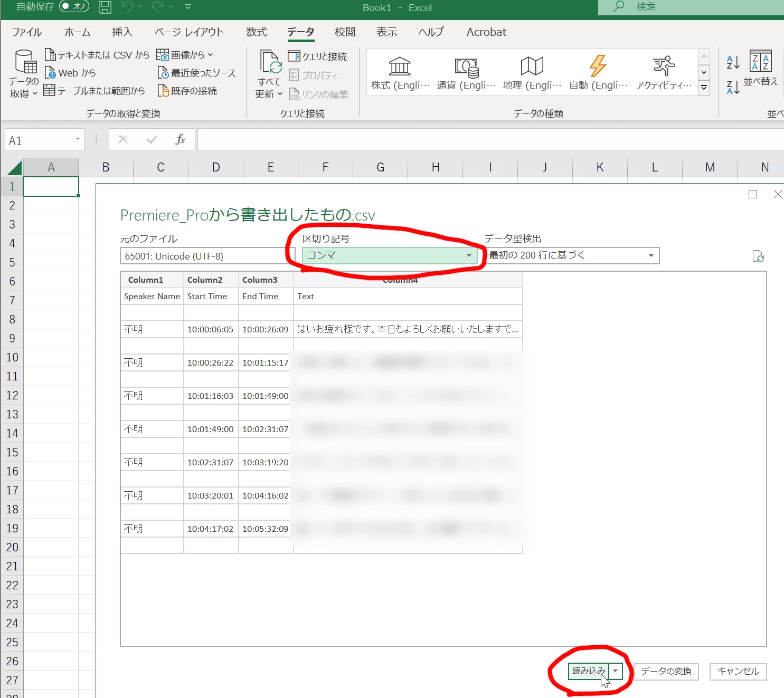The image size is (784, 698).
Task: Click the すべて更新 refresh icon
Action: [270, 62]
